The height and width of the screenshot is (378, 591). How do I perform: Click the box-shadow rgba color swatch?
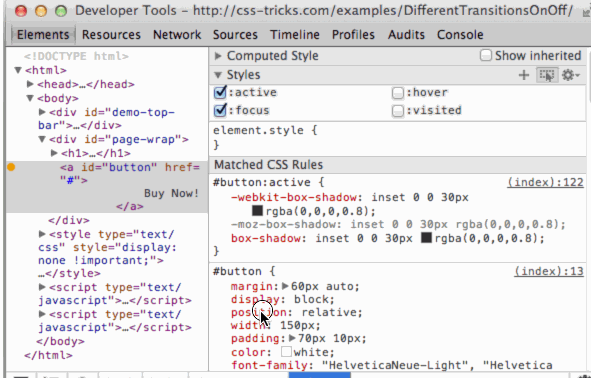tap(426, 237)
